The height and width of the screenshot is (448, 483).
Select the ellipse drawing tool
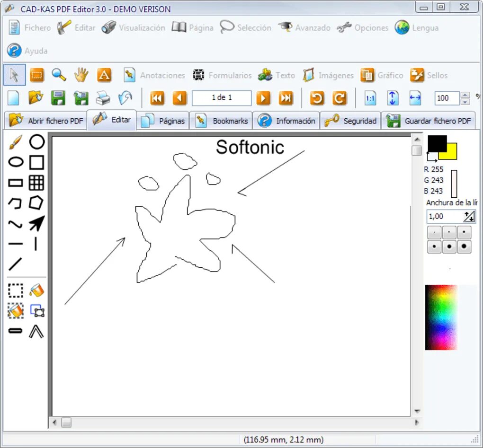coord(16,162)
